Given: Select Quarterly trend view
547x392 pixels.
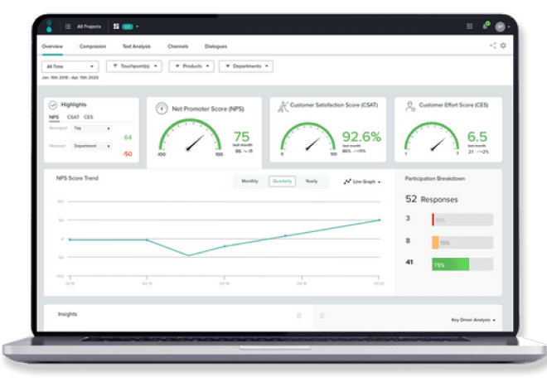Looking at the screenshot, I should coord(282,181).
